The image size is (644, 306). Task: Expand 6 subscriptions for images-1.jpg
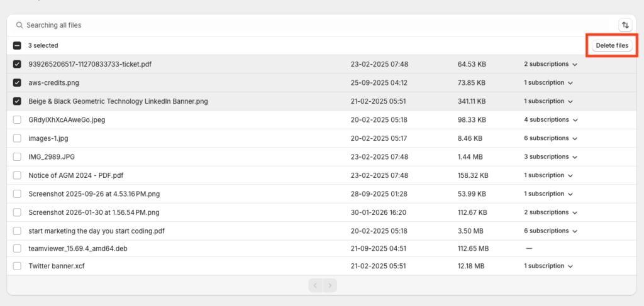(551, 138)
